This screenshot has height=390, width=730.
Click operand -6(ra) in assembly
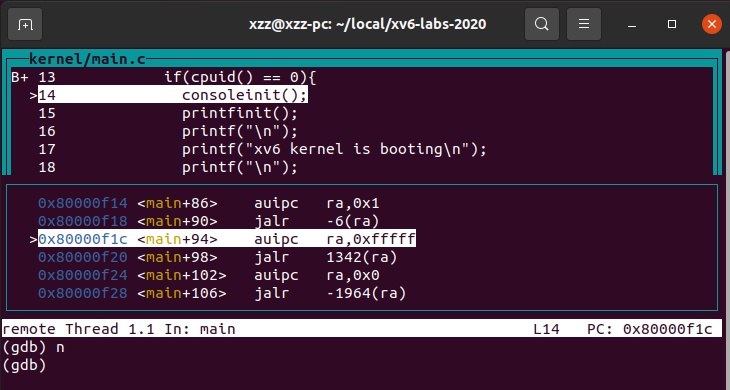pos(353,221)
